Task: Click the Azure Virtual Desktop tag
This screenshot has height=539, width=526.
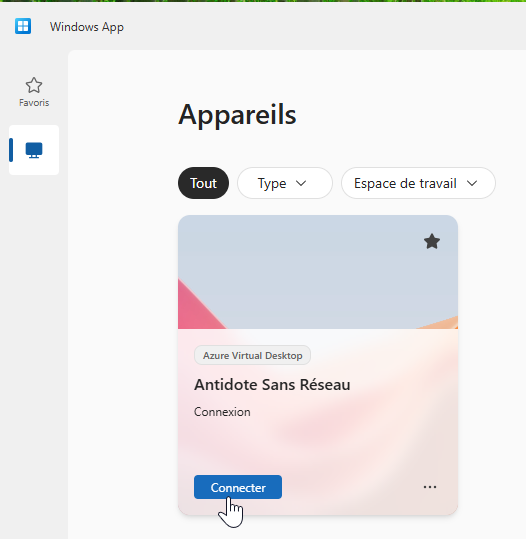Action: pos(252,355)
